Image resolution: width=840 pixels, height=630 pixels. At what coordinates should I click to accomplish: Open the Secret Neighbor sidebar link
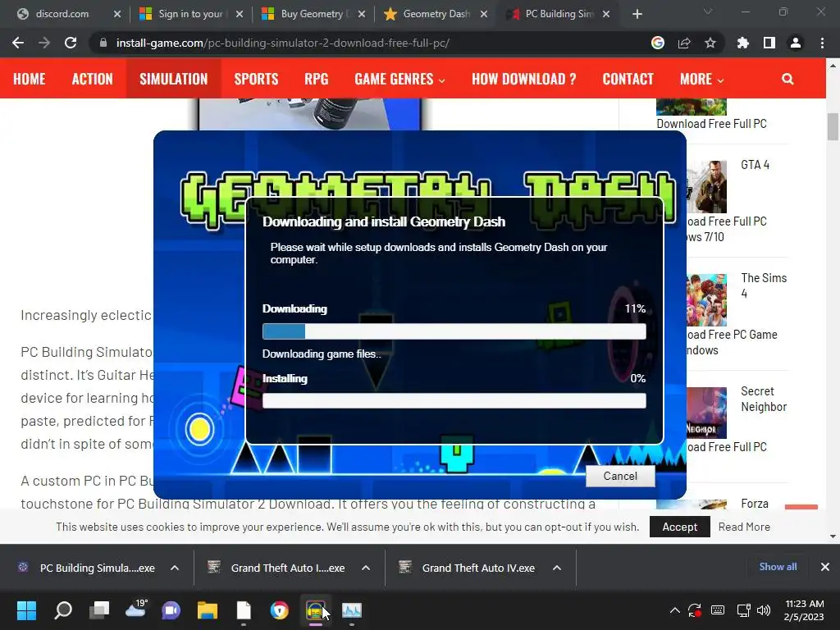coord(764,399)
